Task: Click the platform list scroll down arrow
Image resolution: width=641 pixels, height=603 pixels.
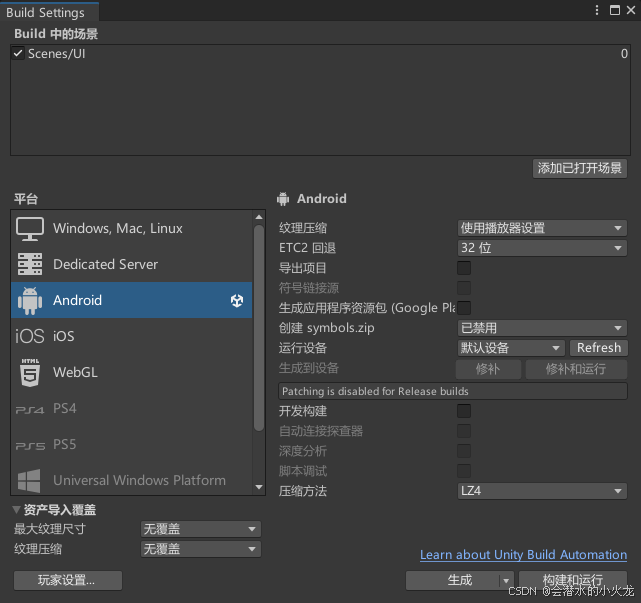Action: pyautogui.click(x=259, y=487)
